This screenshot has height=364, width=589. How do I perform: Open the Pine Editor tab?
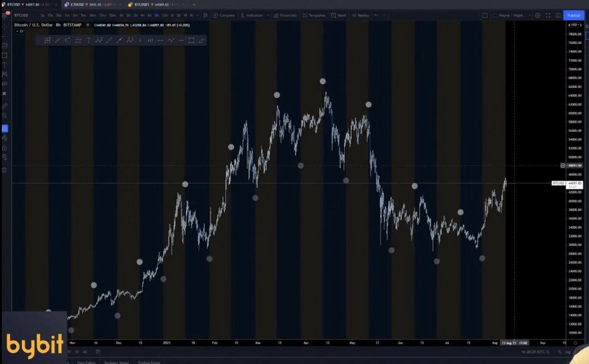[86, 362]
